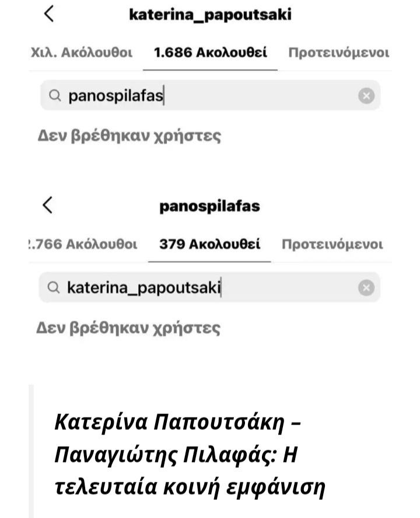Go back from katerina_papoutsaki following list
Viewport: 420px width, 518px height.
pos(49,14)
